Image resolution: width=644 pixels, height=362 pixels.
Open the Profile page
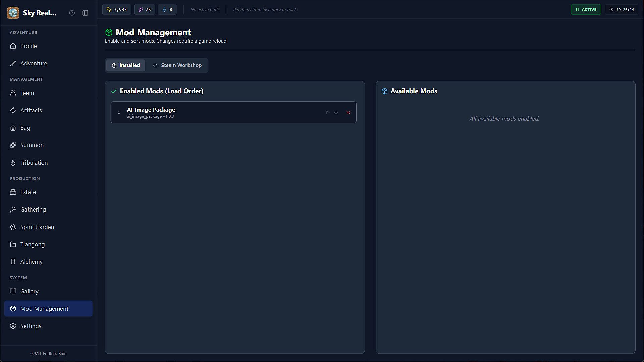29,46
